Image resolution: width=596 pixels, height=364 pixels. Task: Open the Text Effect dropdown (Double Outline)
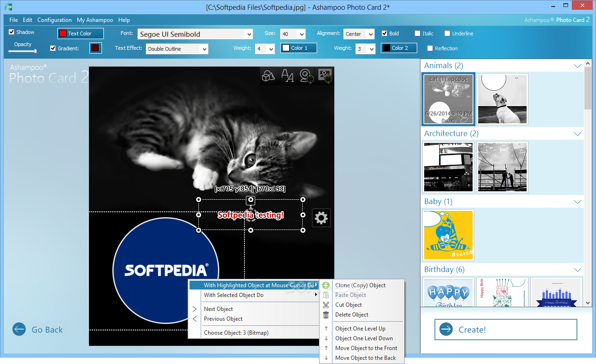[x=177, y=49]
